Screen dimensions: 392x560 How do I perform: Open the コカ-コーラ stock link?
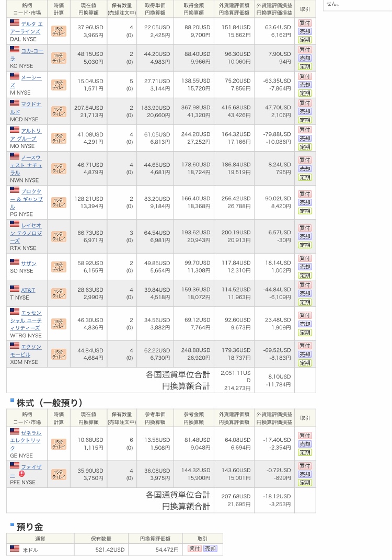[x=27, y=54]
